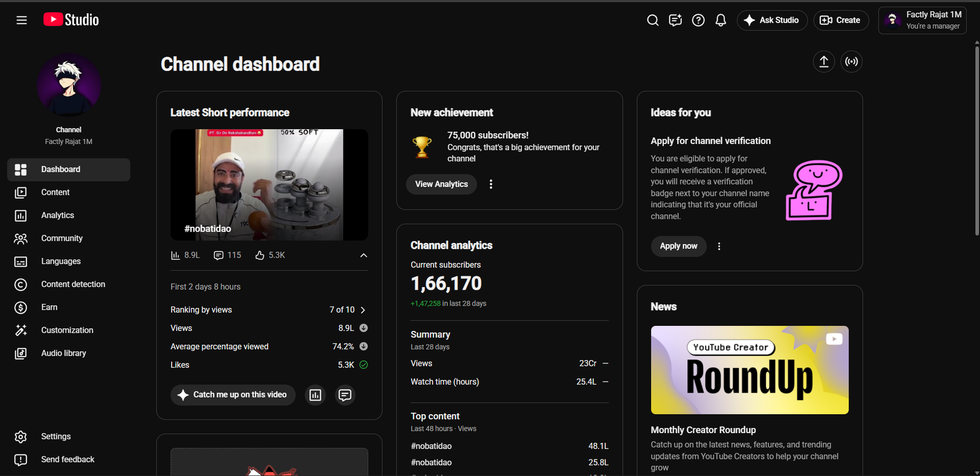Click the green check indicator next to Likes
Screen dimensions: 980x476
point(363,365)
